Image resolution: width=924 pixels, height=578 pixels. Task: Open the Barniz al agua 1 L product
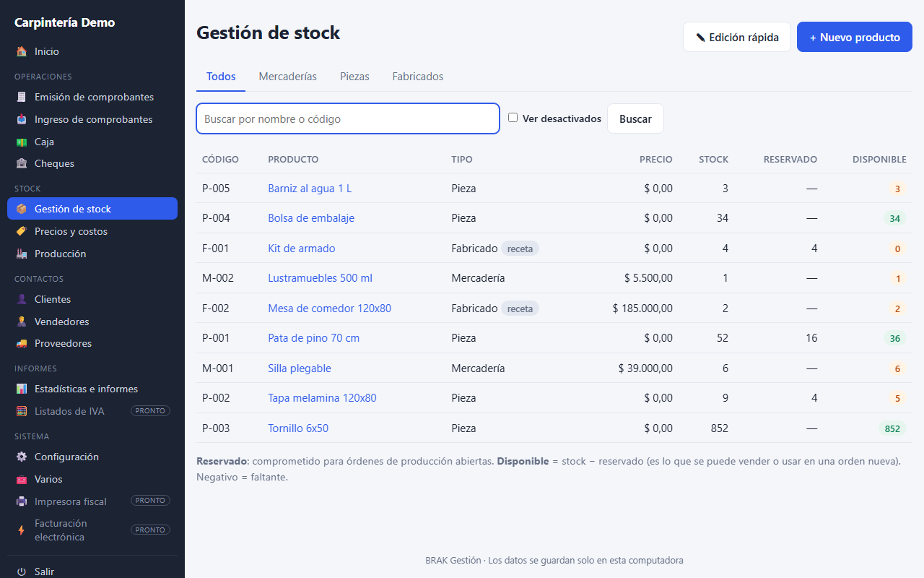[310, 189]
